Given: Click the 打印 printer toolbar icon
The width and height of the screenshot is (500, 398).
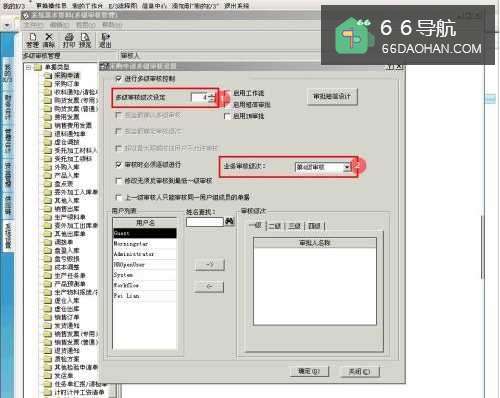Looking at the screenshot, I should 69,40.
